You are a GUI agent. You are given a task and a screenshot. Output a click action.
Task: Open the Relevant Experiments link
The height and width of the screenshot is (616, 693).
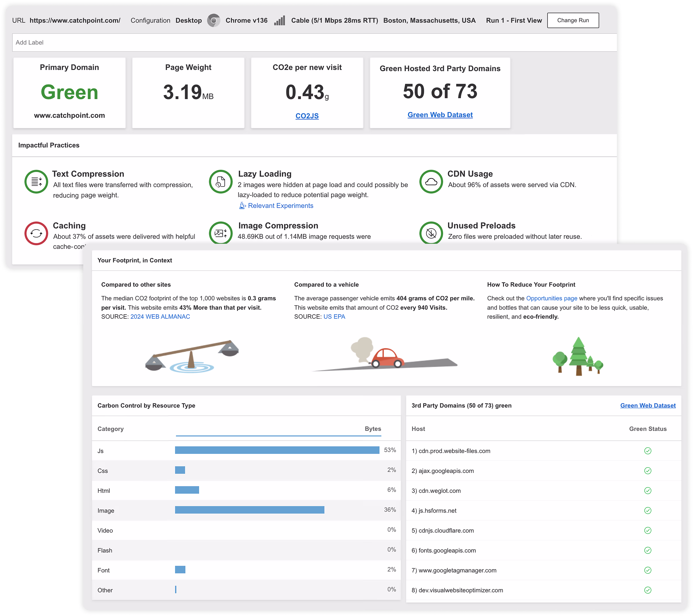[280, 206]
